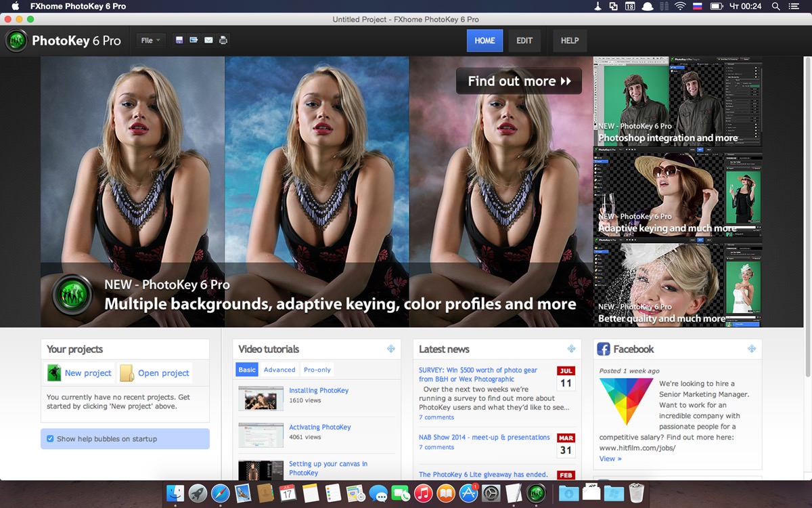Image resolution: width=812 pixels, height=508 pixels.
Task: Click the PhotoKey 6 Pro logo icon
Action: (x=16, y=41)
